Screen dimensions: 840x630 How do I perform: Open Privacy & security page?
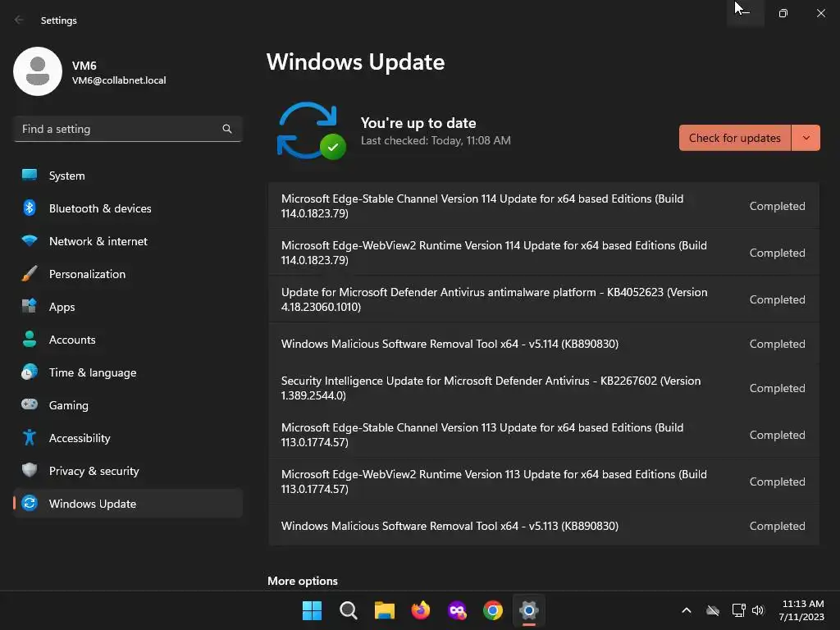click(x=128, y=470)
